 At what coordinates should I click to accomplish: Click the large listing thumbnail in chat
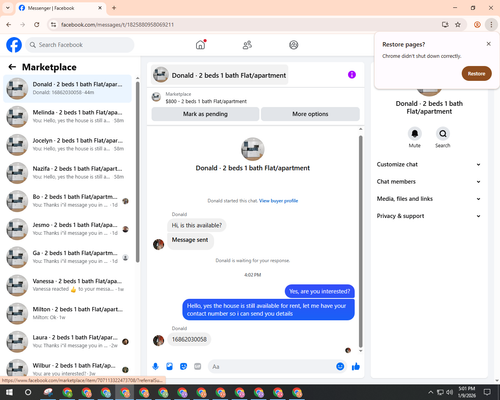253,149
